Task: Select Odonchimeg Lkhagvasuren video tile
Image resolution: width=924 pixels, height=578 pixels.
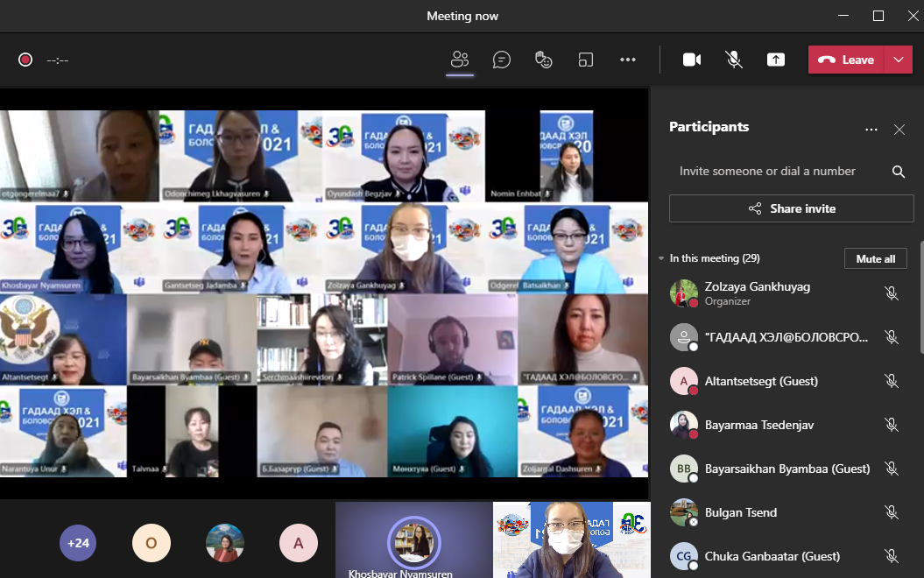Action: [241, 156]
